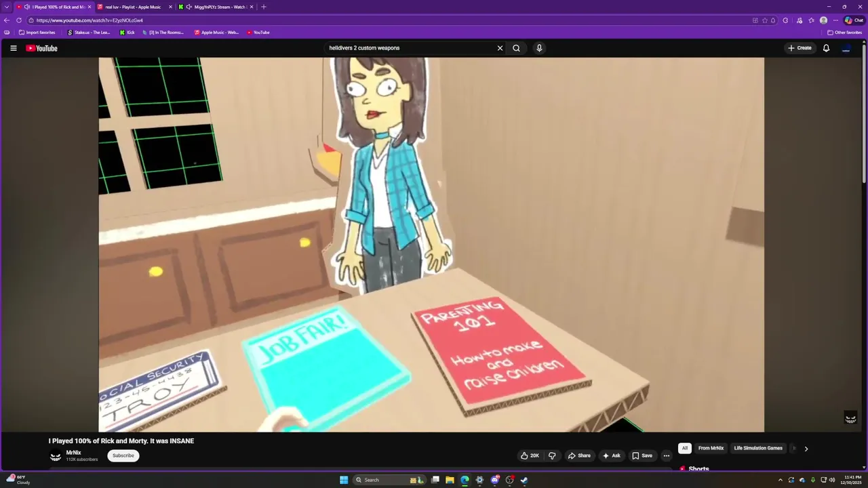Viewport: 868px width, 488px height.
Task: Unmute the MiggYnPLYz Stream tab speaker
Action: (x=189, y=7)
